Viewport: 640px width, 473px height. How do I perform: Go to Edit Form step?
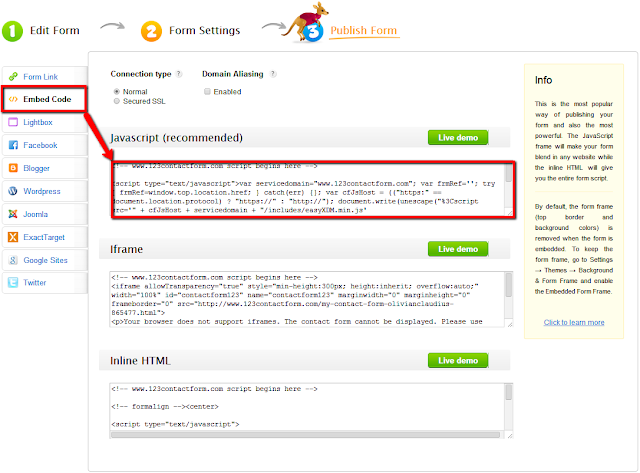tap(55, 31)
